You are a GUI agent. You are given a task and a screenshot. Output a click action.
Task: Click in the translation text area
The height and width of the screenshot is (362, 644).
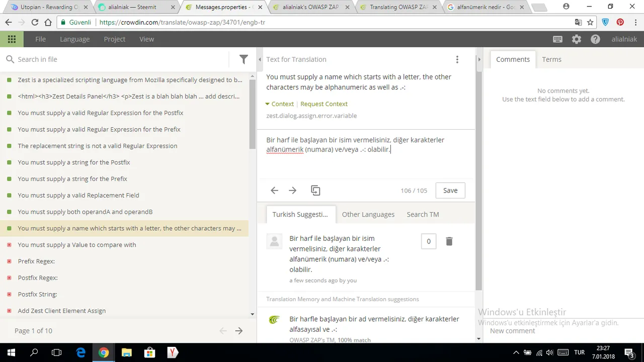coord(366,154)
